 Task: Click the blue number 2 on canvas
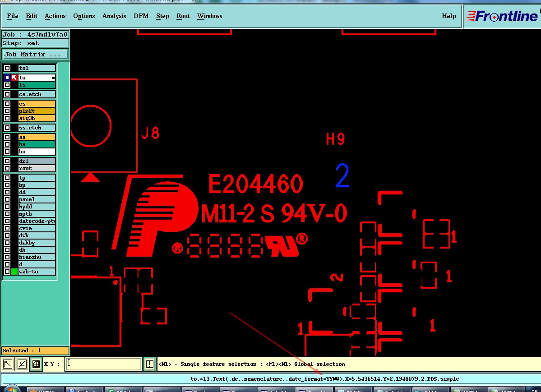click(x=342, y=175)
